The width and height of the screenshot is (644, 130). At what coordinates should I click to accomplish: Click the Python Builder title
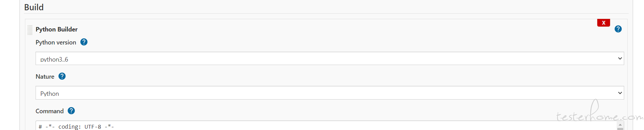(56, 29)
